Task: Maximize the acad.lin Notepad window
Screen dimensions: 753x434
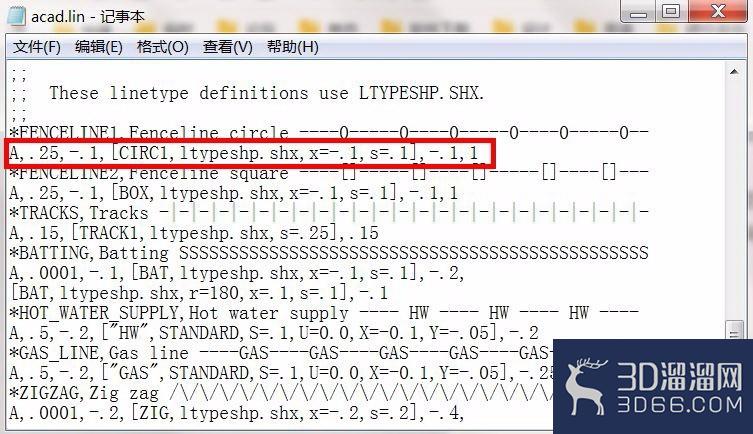Action: coord(671,12)
